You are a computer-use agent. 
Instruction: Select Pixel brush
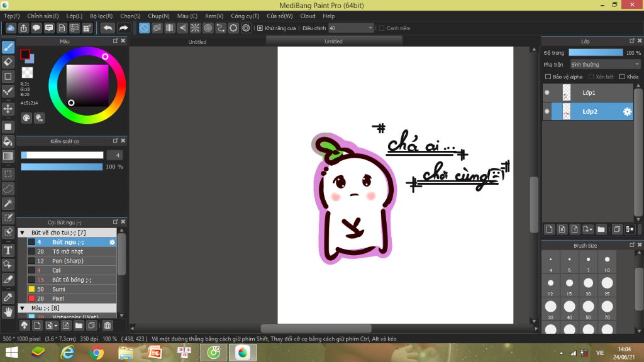(x=72, y=299)
